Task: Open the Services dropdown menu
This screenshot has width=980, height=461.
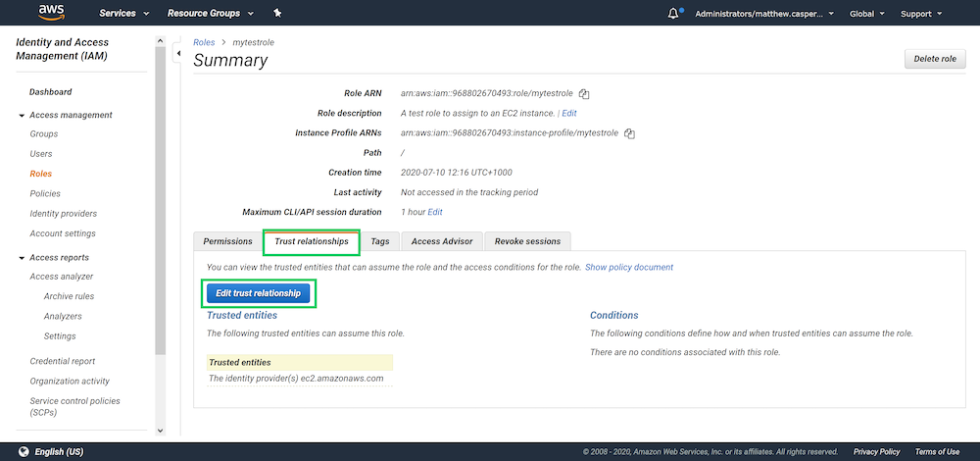Action: [124, 14]
